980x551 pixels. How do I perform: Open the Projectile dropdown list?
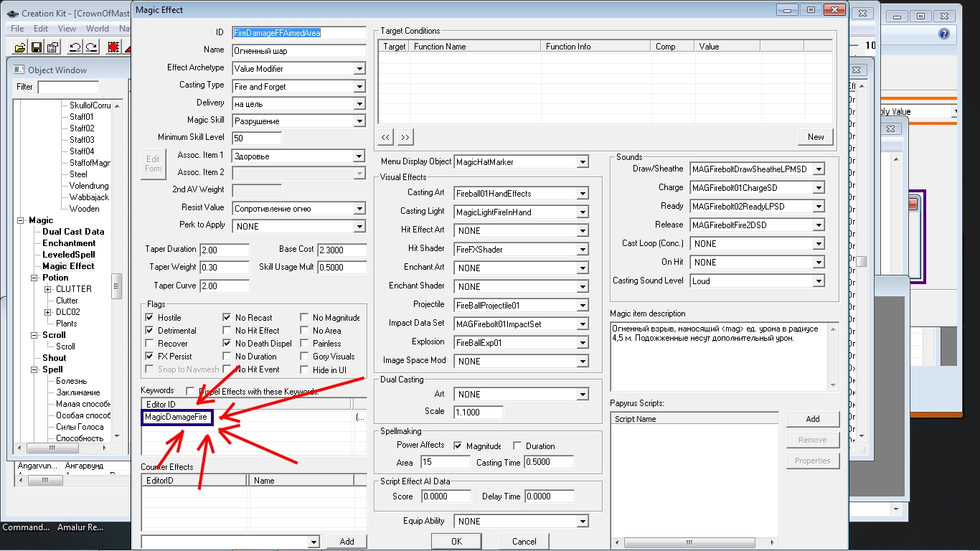582,306
